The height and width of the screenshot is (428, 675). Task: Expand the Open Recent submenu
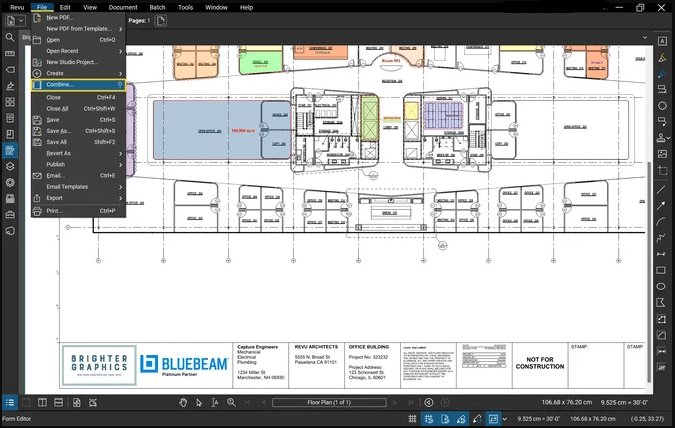pos(78,51)
